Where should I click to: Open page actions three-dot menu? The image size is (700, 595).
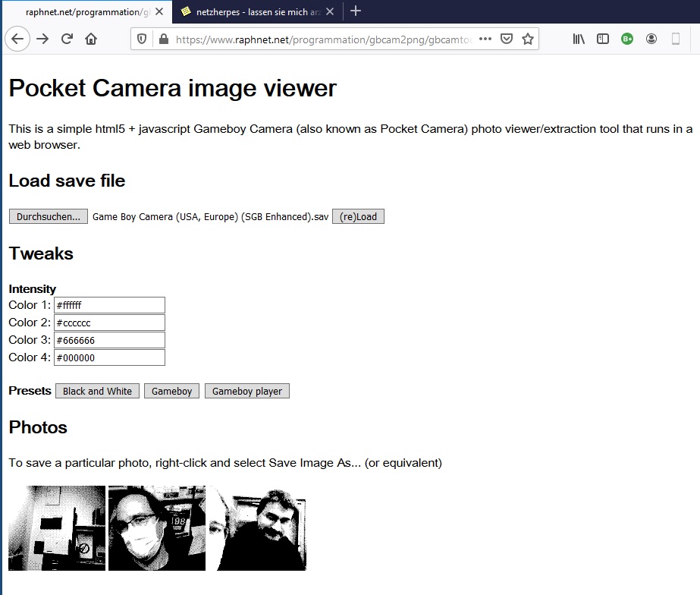pos(485,39)
